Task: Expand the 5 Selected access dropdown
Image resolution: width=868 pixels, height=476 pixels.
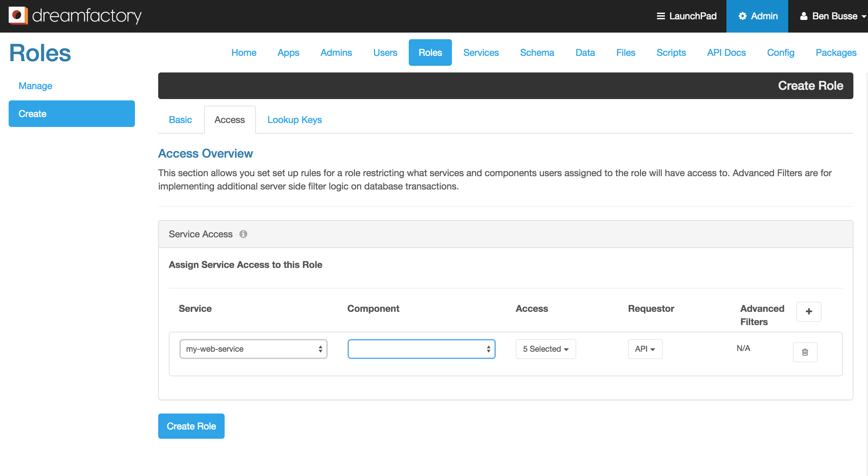Action: [x=546, y=349]
